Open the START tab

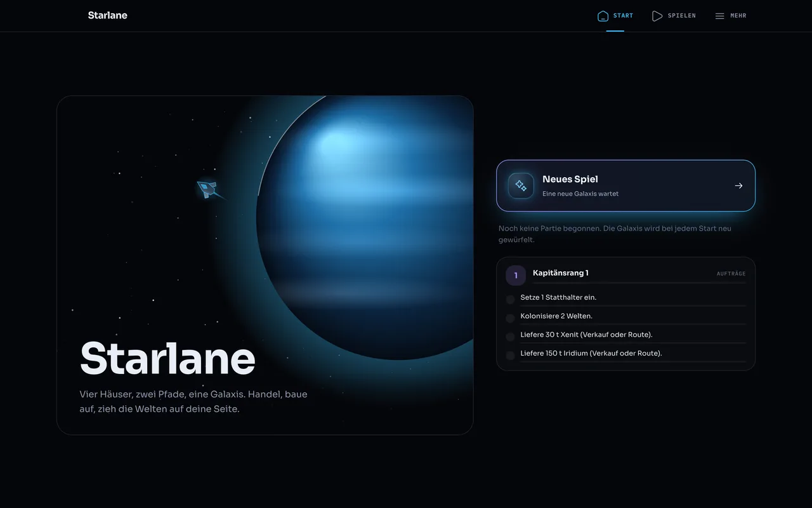click(615, 16)
